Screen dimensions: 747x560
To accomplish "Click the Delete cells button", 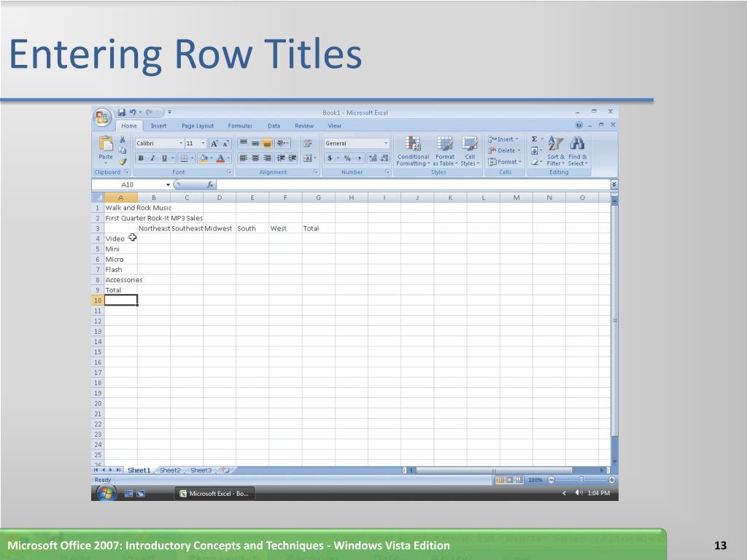I will tap(504, 150).
